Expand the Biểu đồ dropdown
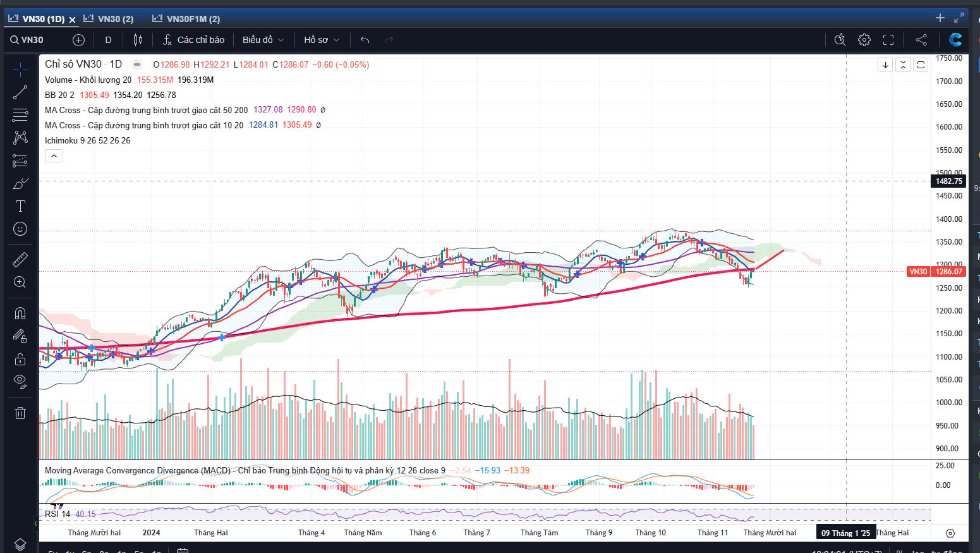This screenshot has width=980, height=553. (x=263, y=40)
